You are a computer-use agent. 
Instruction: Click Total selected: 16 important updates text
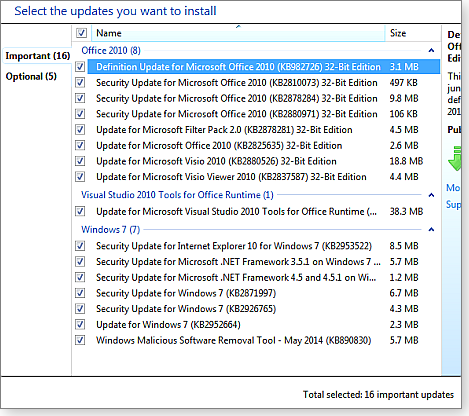coord(378,395)
